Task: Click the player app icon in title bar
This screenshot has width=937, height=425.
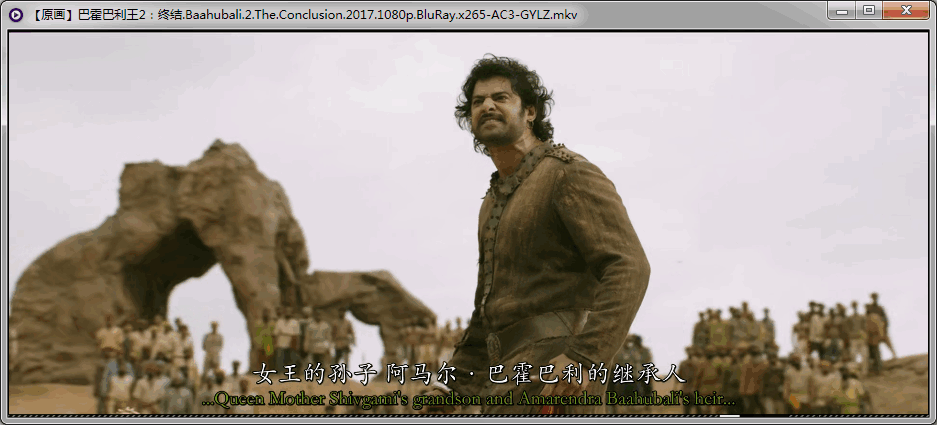Action: click(x=17, y=14)
